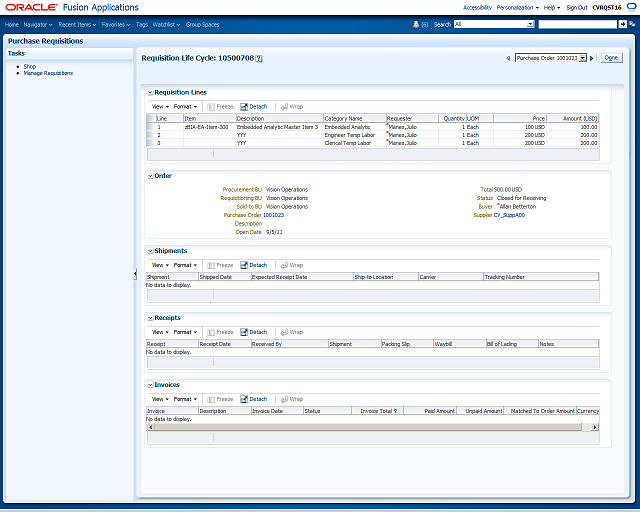Collapse the Tasks side pane splitter

135,274
